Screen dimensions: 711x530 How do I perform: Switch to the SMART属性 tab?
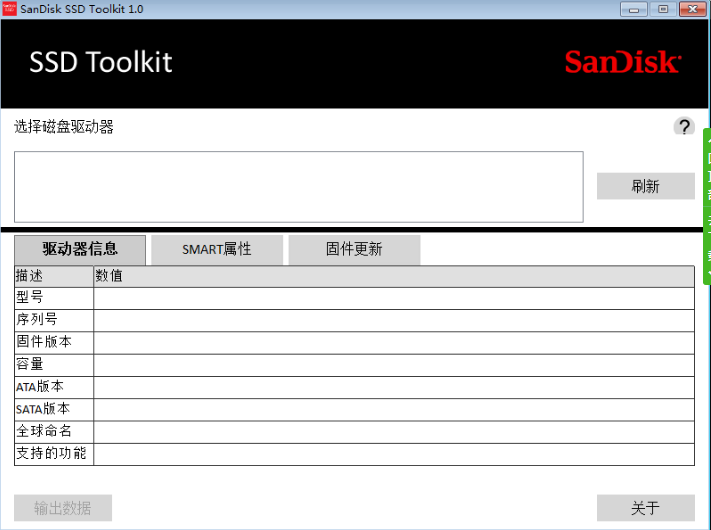[x=217, y=249]
